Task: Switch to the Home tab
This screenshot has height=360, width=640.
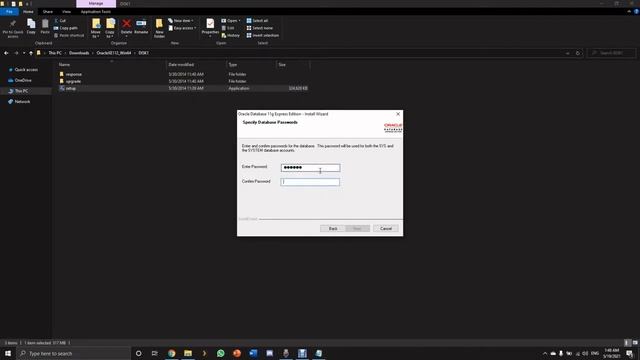Action: tap(28, 11)
